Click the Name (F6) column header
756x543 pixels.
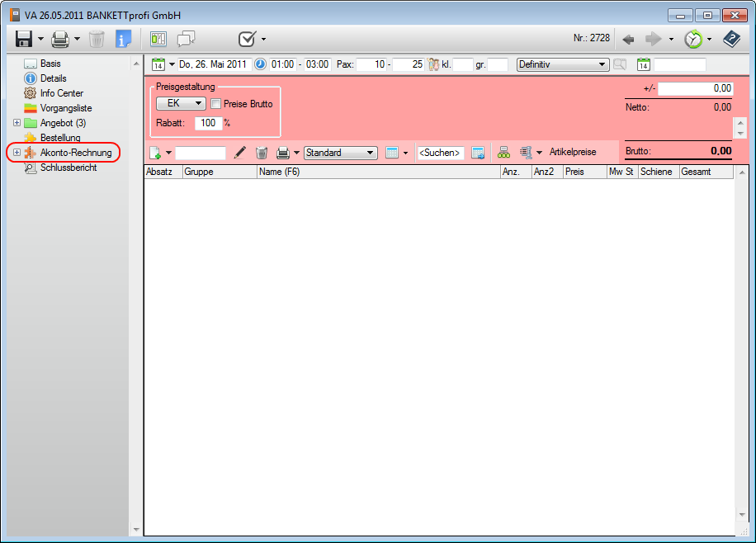pos(377,172)
